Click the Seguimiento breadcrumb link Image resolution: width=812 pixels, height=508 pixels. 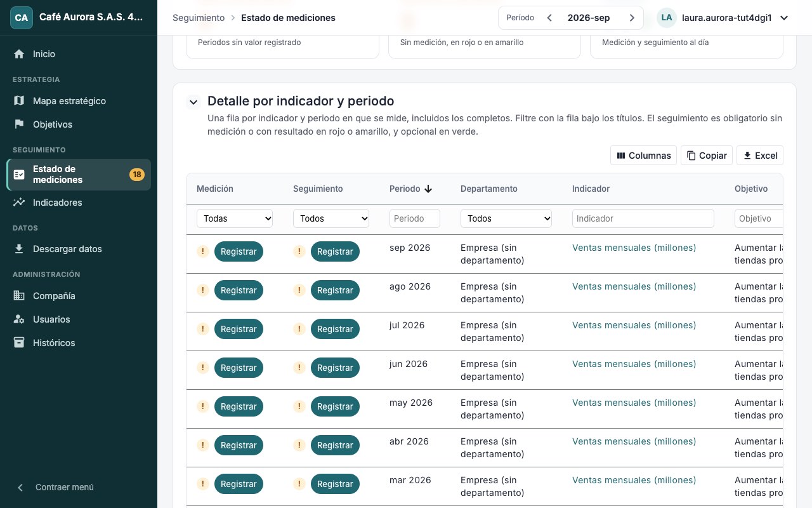[199, 18]
